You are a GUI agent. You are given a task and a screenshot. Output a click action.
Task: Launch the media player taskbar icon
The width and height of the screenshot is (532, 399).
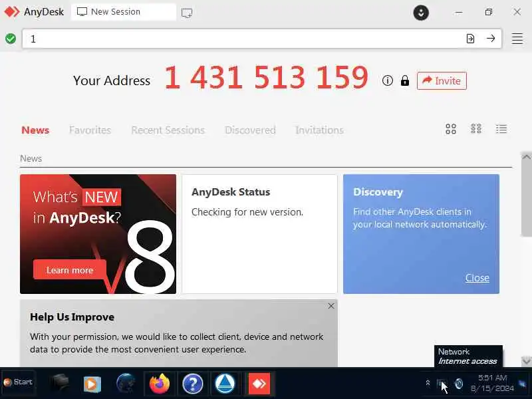[x=92, y=384]
